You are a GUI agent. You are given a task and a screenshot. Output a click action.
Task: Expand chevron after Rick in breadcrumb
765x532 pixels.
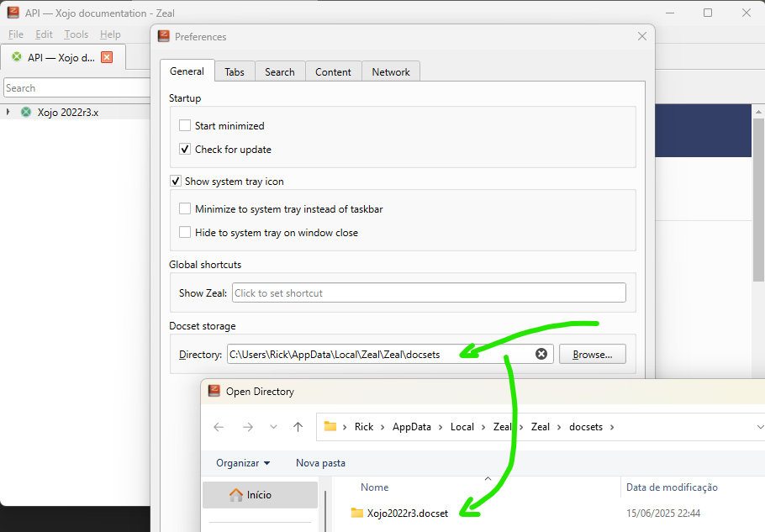382,427
